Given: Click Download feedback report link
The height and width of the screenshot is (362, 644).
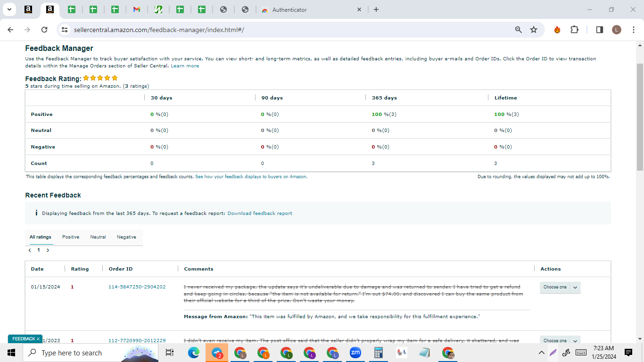Looking at the screenshot, I should pos(260,214).
